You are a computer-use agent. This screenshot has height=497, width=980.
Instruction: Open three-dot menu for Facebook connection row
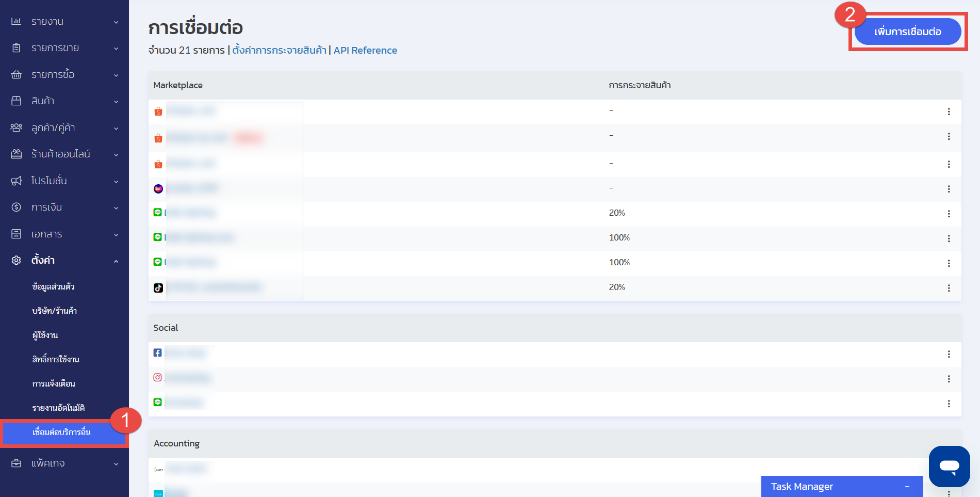click(x=949, y=354)
